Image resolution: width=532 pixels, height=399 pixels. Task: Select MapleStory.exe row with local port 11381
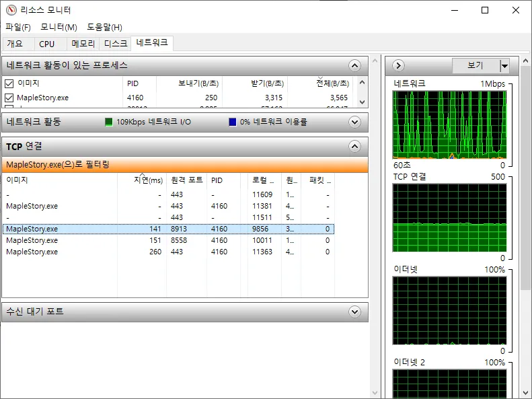click(x=168, y=206)
